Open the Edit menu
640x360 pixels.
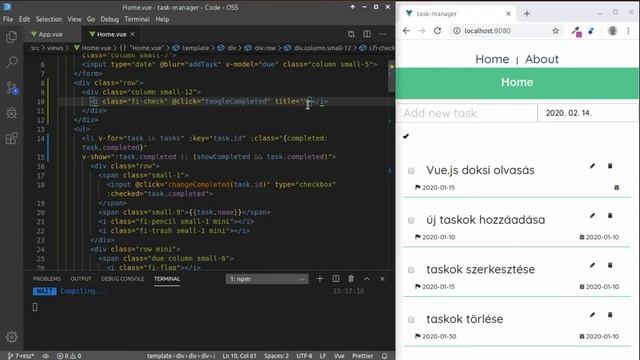[x=24, y=19]
